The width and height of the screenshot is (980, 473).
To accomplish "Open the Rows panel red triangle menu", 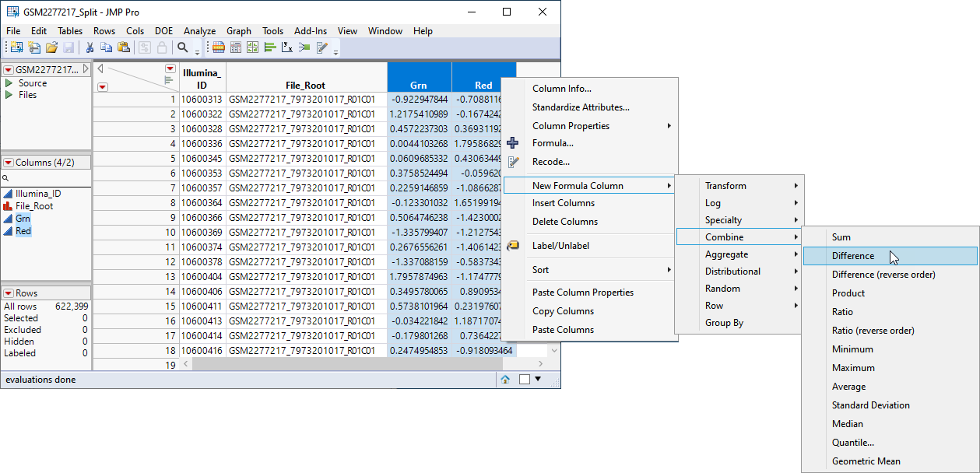I will tap(9, 293).
